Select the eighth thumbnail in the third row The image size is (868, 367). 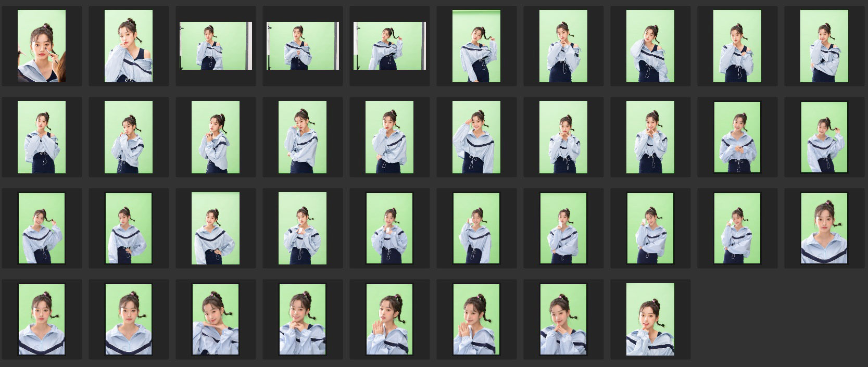pyautogui.click(x=650, y=228)
